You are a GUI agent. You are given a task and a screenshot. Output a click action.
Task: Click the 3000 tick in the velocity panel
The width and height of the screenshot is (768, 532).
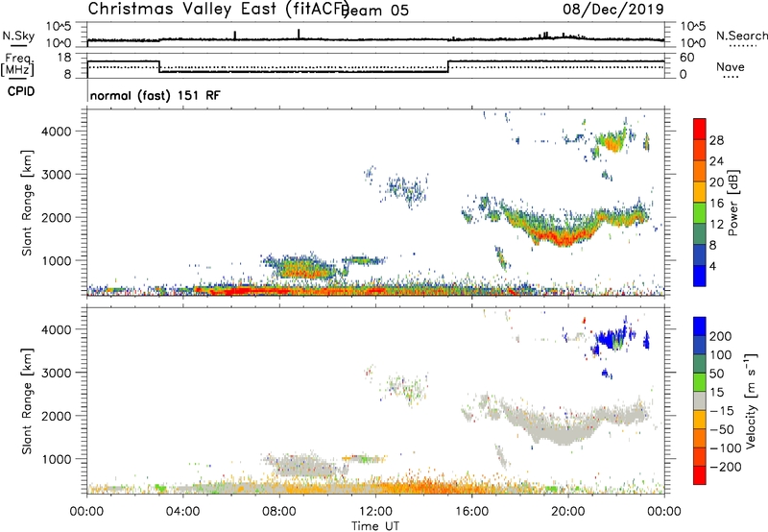(x=56, y=373)
